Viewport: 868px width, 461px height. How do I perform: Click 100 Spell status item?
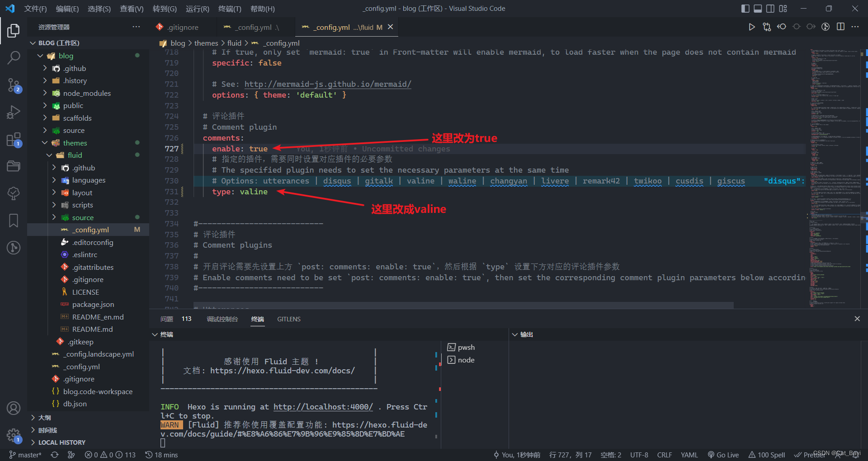tap(767, 455)
